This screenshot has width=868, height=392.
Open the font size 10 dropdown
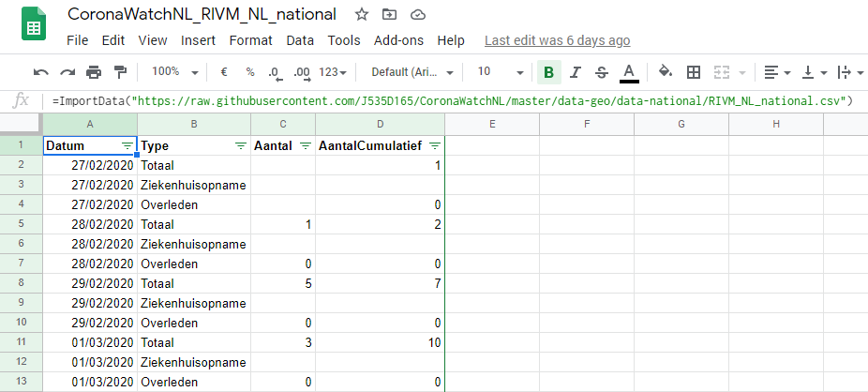coord(501,72)
